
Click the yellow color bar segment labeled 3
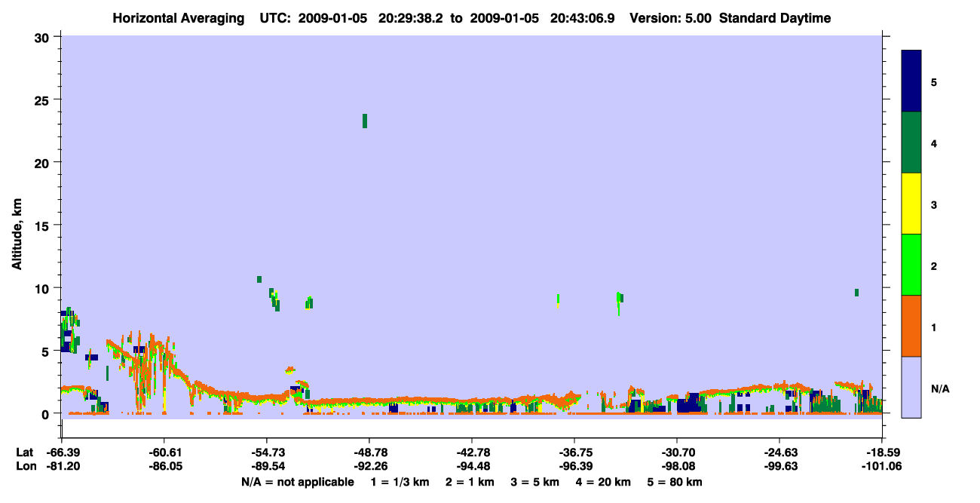point(911,204)
